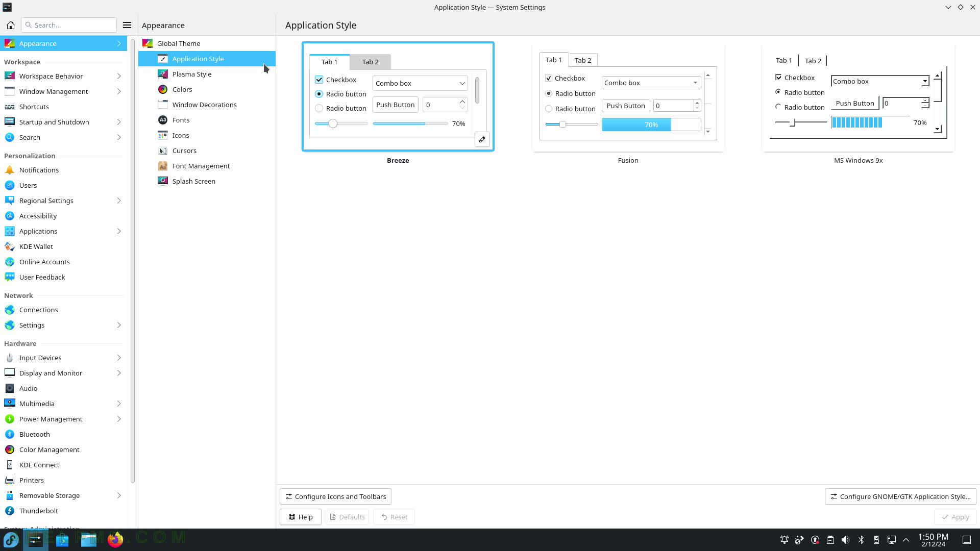Open the hamburger menu next to search
The image size is (980, 551).
127,25
